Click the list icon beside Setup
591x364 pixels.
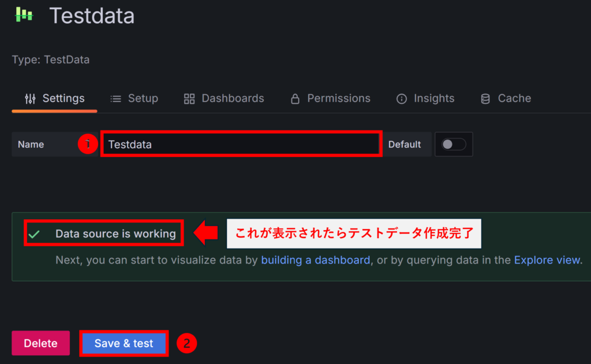(115, 99)
